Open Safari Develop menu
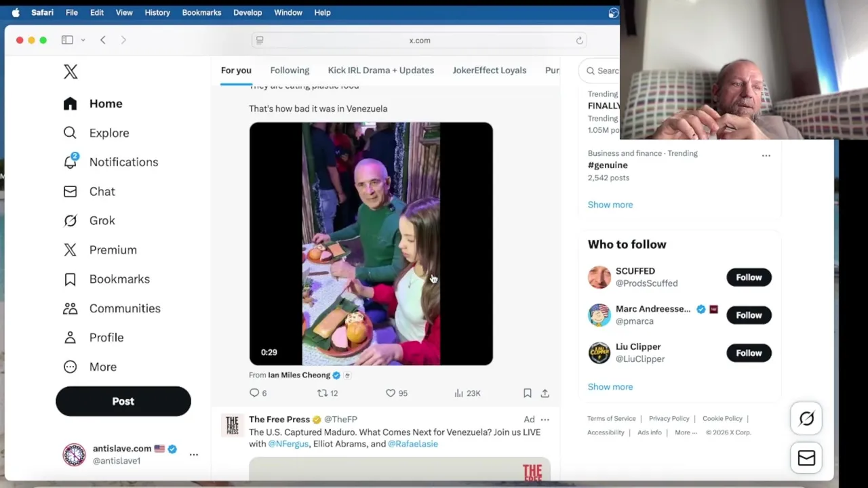This screenshot has height=488, width=868. click(x=248, y=12)
